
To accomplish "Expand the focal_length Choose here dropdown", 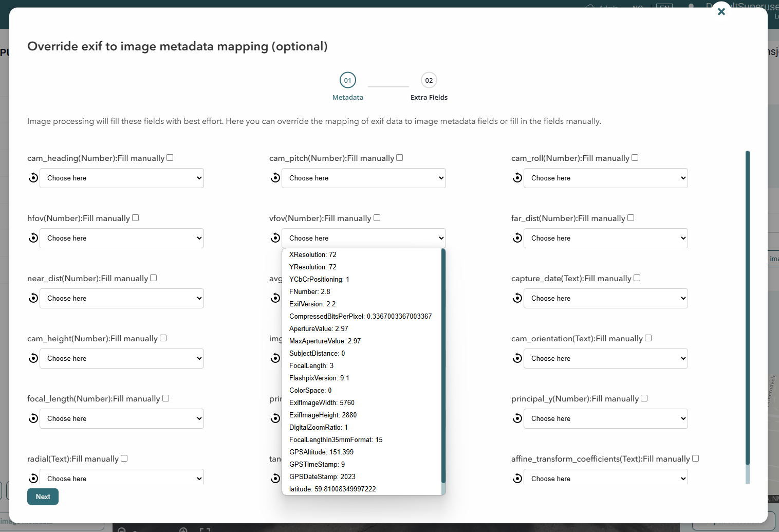I will tap(122, 418).
